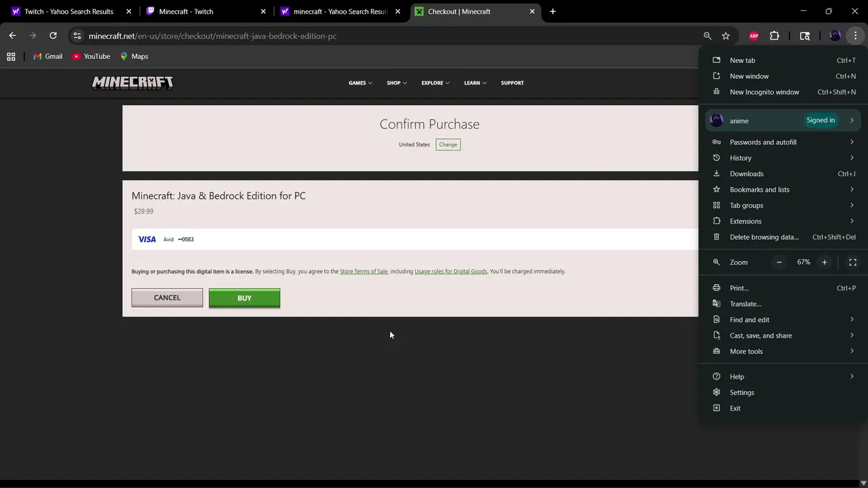Open Maps bookmark
The image size is (868, 488).
point(134,56)
